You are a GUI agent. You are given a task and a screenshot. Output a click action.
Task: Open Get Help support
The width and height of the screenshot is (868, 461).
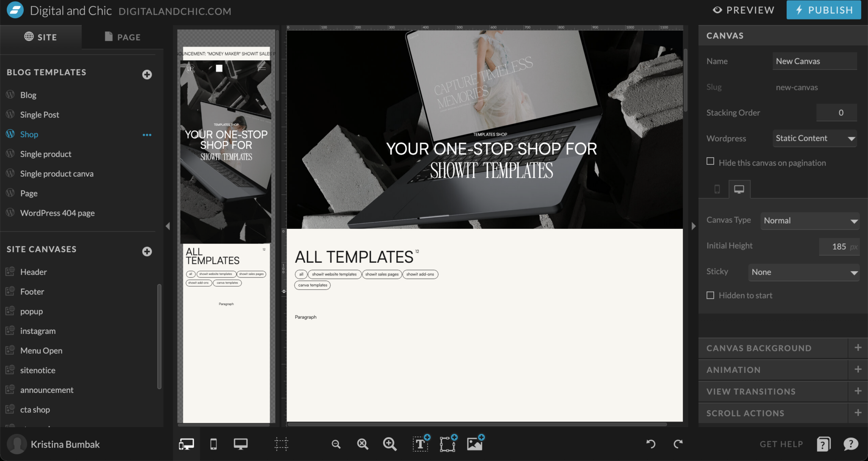point(781,444)
